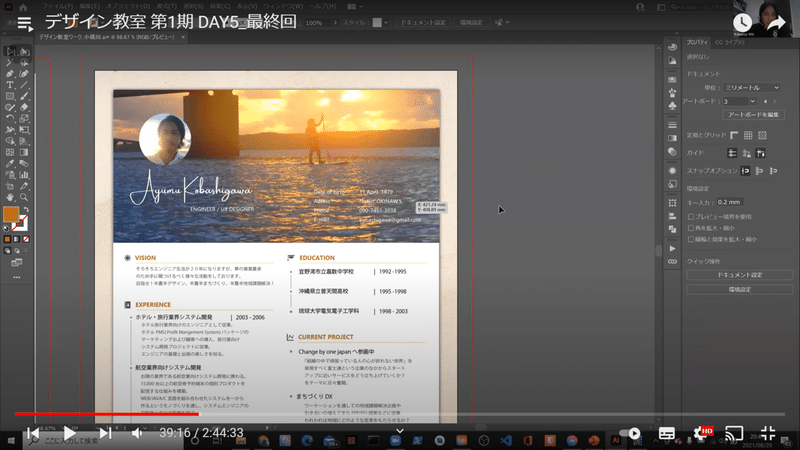Open the opacity 100% dropdown arrow
The height and width of the screenshot is (450, 800).
(x=335, y=22)
